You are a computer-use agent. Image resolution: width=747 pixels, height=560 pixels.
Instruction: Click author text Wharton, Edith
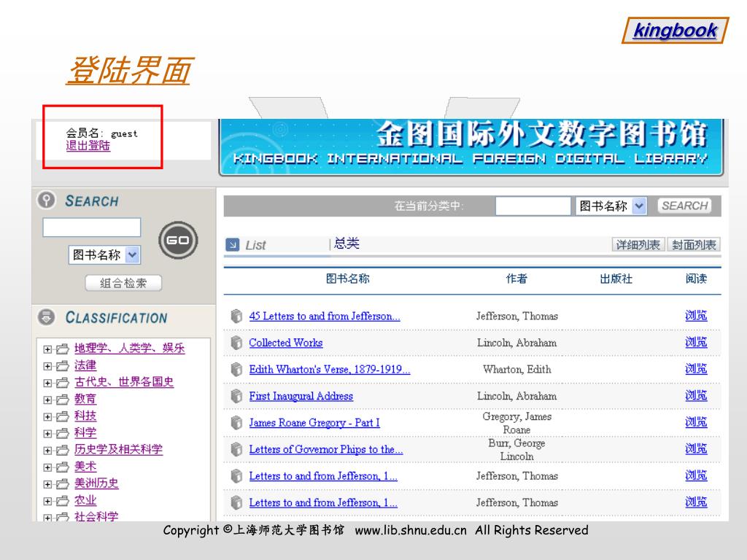(x=517, y=369)
